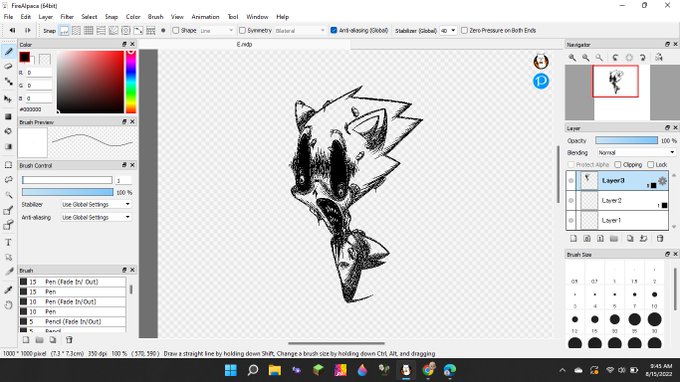This screenshot has width=680, height=382.
Task: Open taskbar Search
Action: [253, 370]
